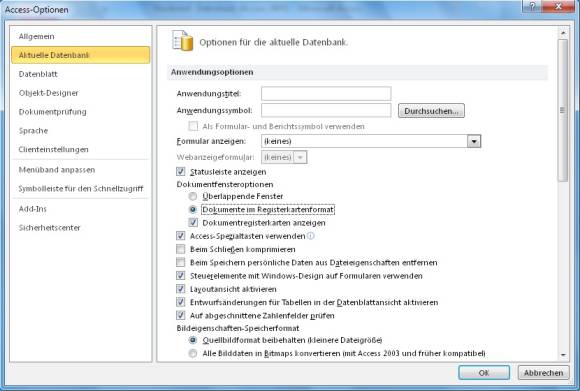Click the database options header icon

click(183, 41)
